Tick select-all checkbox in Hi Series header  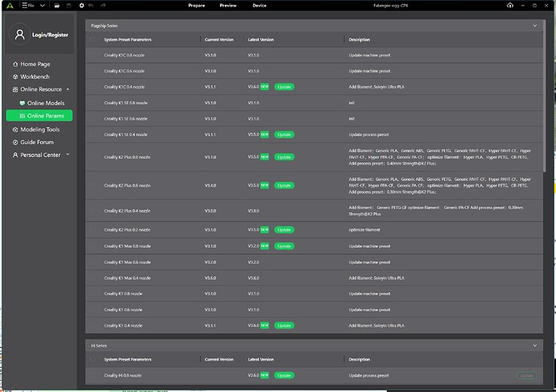point(93,360)
